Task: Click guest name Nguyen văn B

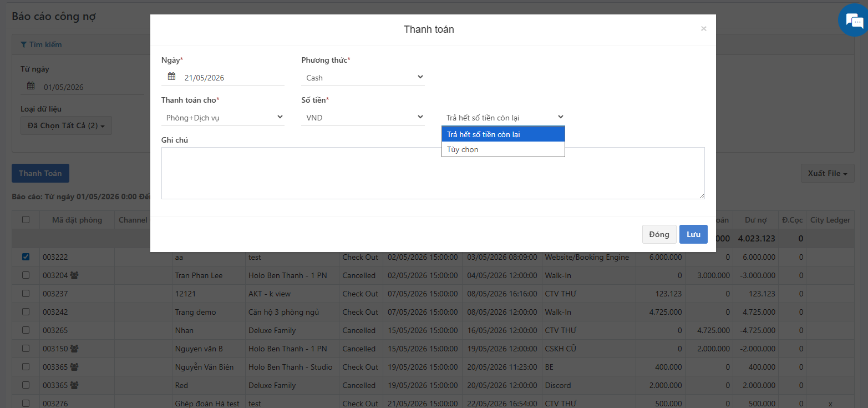Action: 199,349
